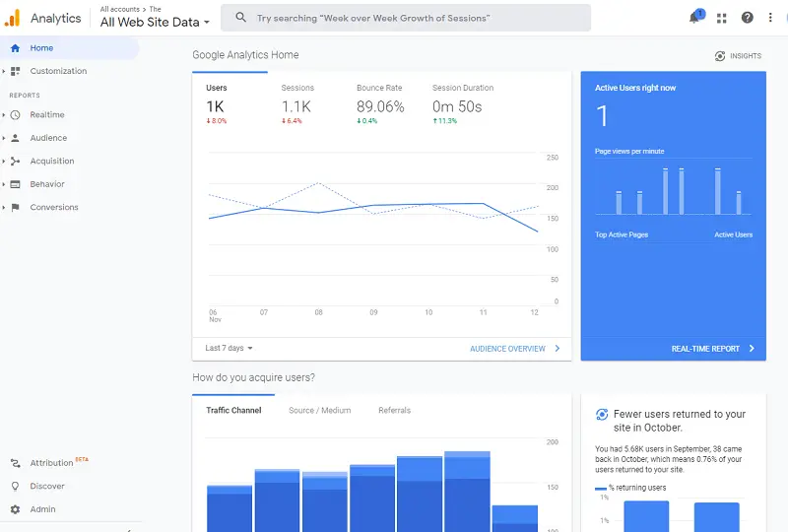Click the 'Google Analytics Home' title
The image size is (788, 532).
pos(245,55)
